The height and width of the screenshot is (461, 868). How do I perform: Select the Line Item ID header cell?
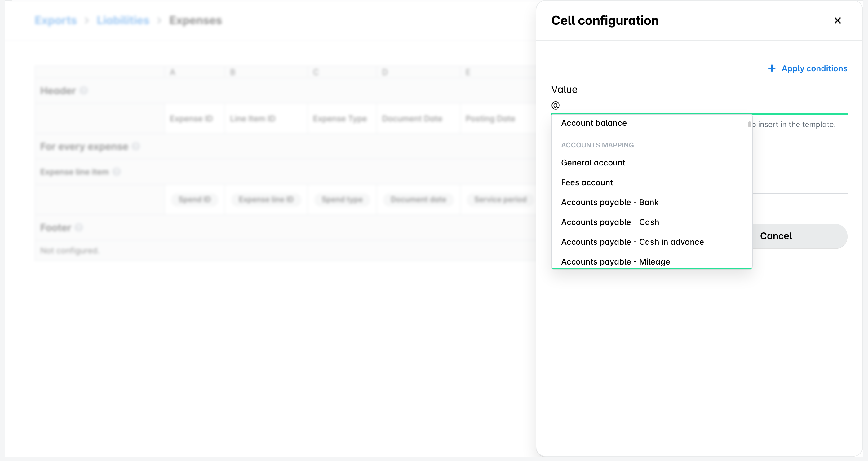click(x=266, y=119)
